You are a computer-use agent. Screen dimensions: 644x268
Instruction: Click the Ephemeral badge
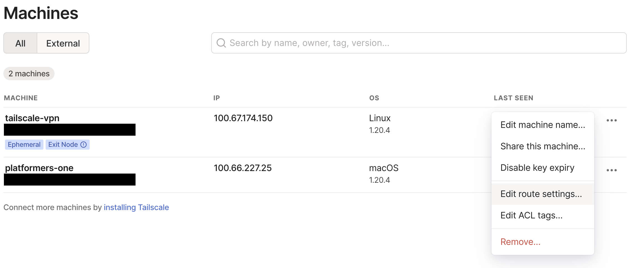pyautogui.click(x=24, y=145)
